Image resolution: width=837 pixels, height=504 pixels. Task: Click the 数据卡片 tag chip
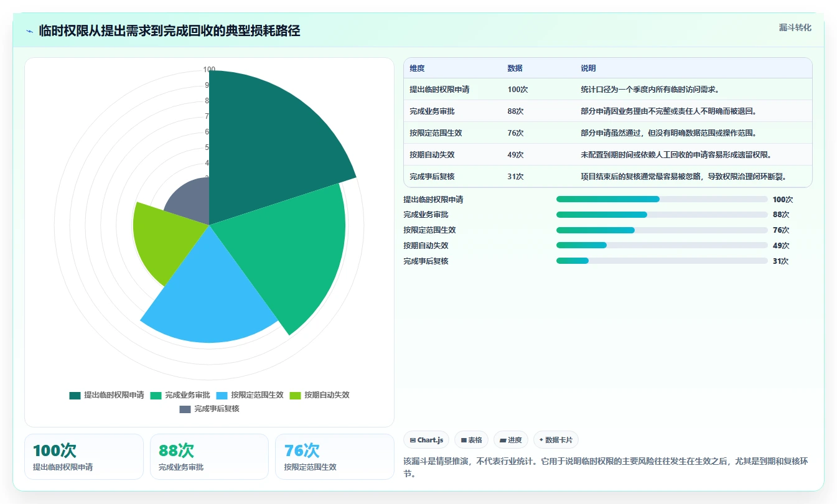point(556,440)
